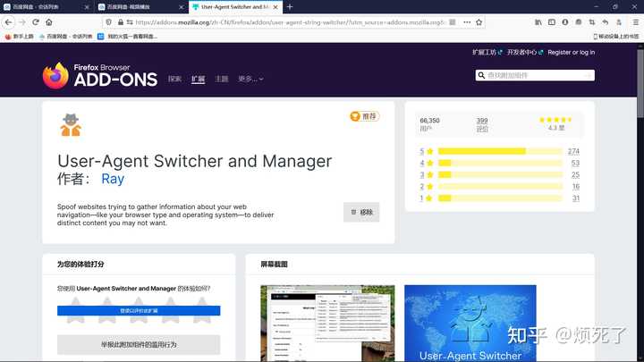Open the Firefox account icon
Image resolution: width=644 pixels, height=362 pixels.
pos(565,22)
